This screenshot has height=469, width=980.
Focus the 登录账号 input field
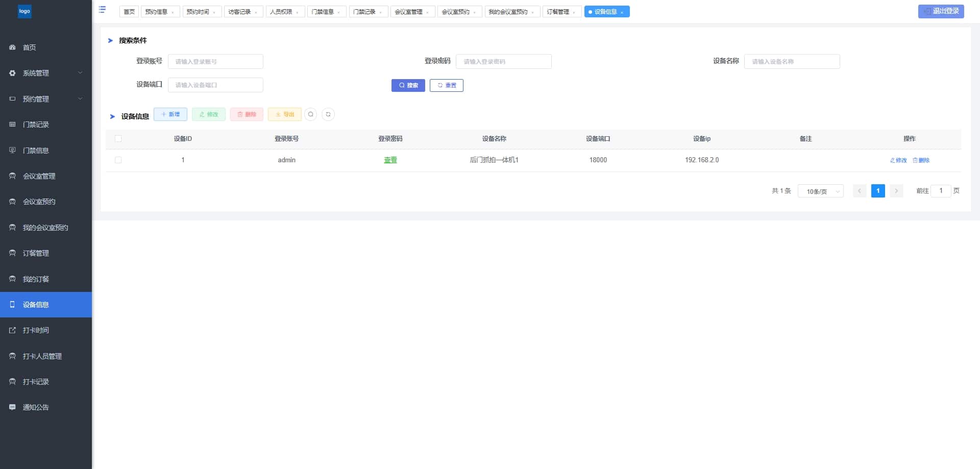(215, 61)
